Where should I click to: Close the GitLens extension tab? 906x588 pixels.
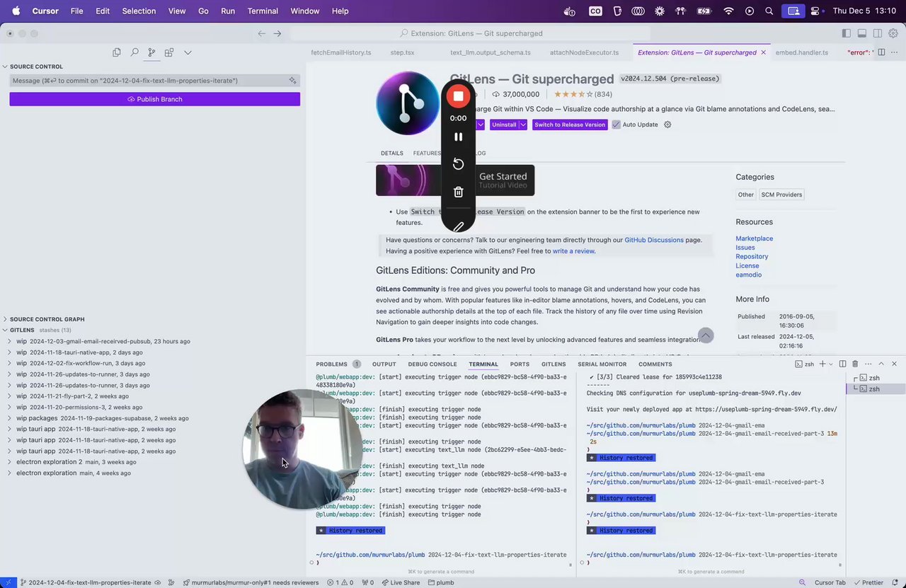click(x=763, y=52)
